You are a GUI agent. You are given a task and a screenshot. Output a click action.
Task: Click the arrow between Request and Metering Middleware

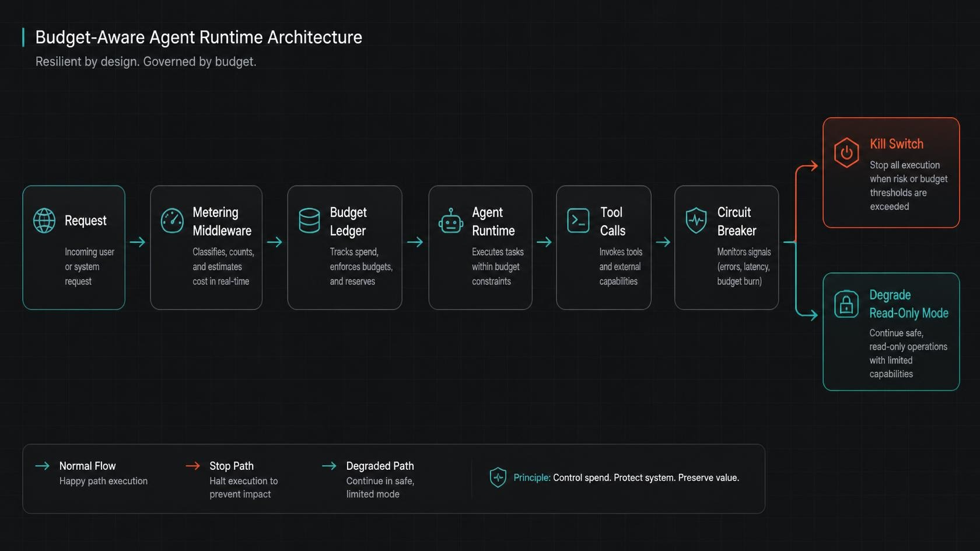coord(138,242)
